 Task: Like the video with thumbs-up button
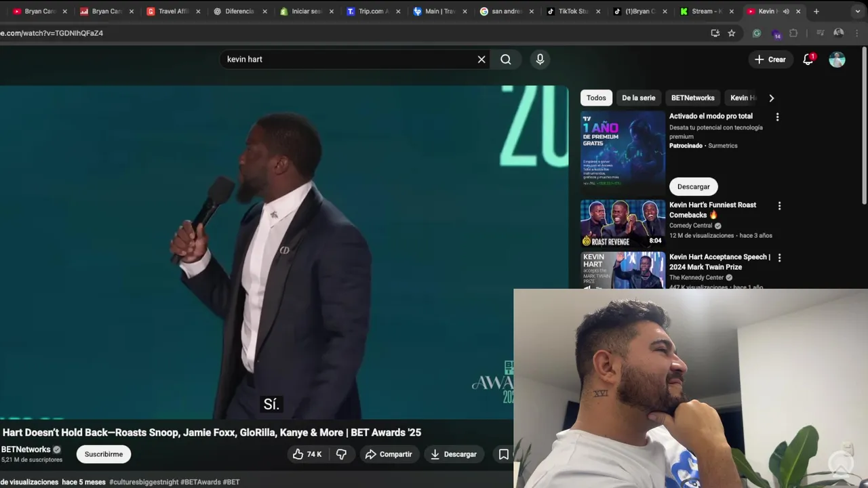click(x=307, y=454)
